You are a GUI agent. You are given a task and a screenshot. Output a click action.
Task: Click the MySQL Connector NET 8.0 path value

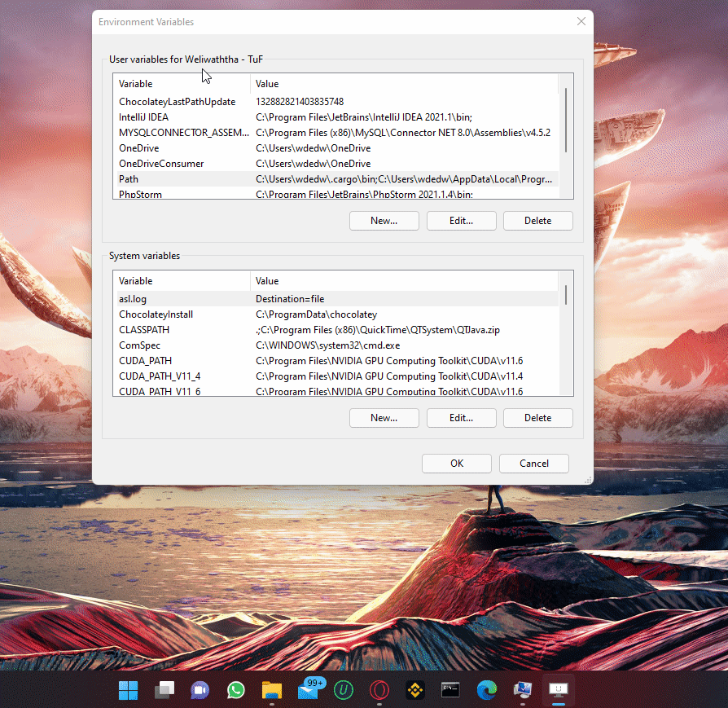click(403, 133)
